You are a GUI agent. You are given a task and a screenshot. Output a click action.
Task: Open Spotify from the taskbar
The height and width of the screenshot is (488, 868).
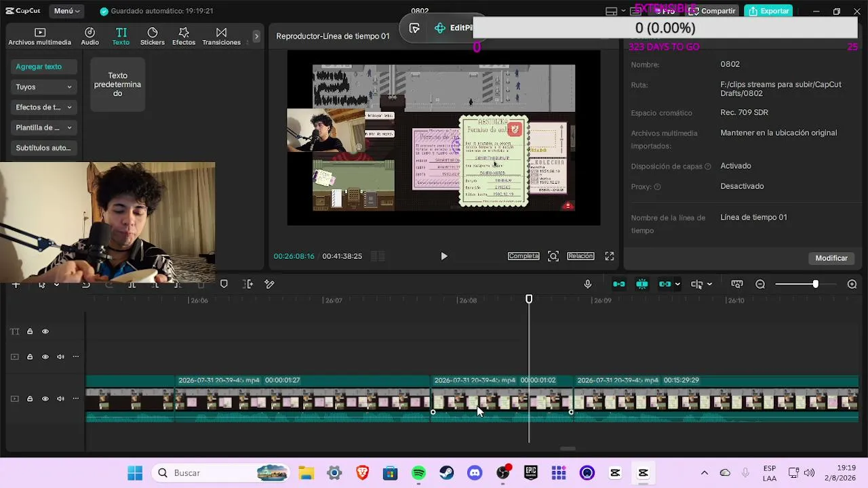point(418,473)
